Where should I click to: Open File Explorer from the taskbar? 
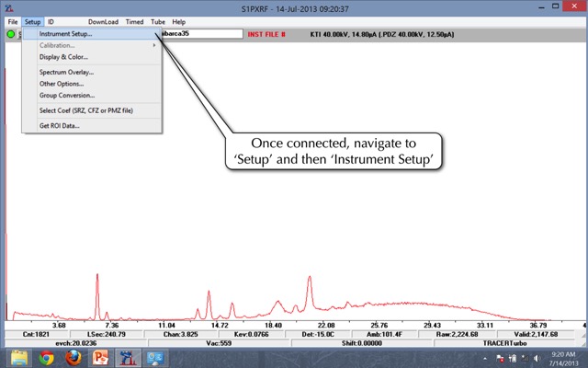[22, 357]
